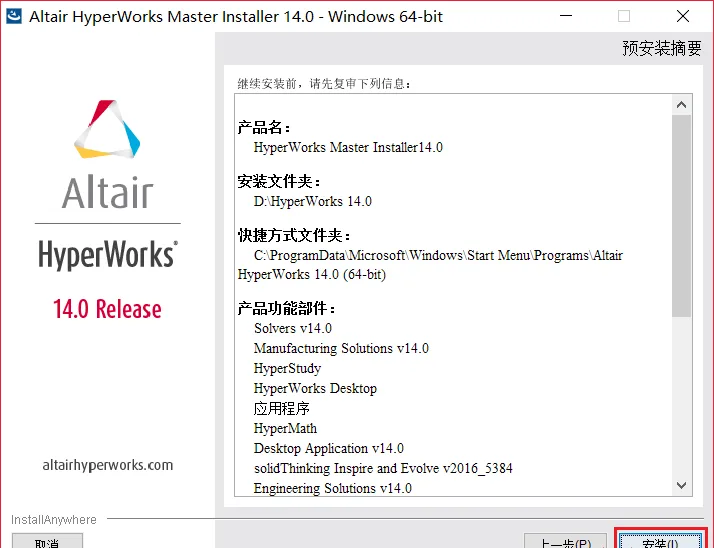Close the installer window
Screen dimensions: 714x548
[683, 16]
